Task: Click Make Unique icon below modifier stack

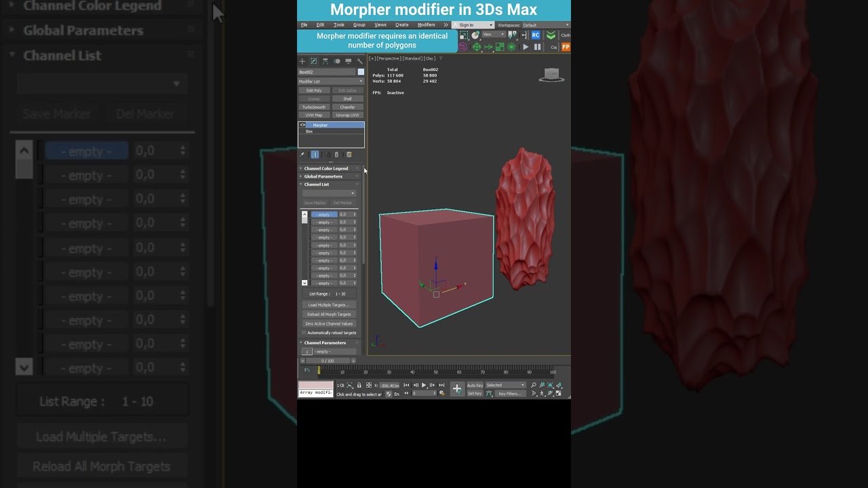Action: (x=327, y=155)
